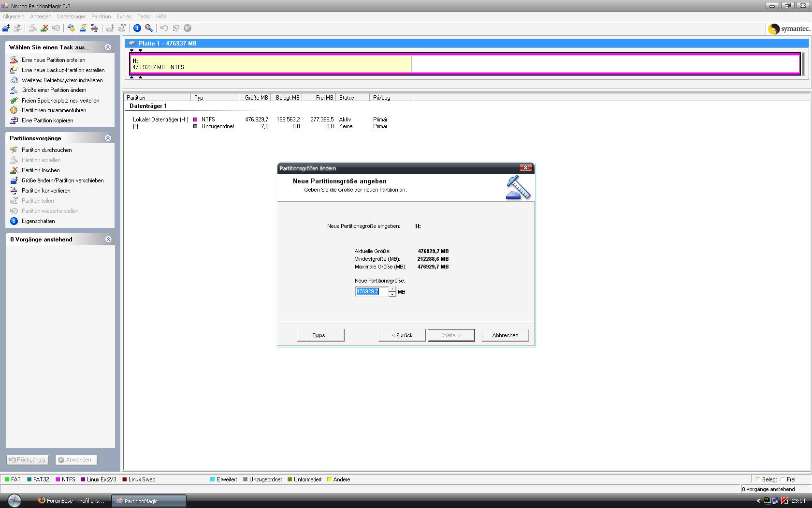
Task: Open the Tasks menu
Action: click(x=144, y=16)
